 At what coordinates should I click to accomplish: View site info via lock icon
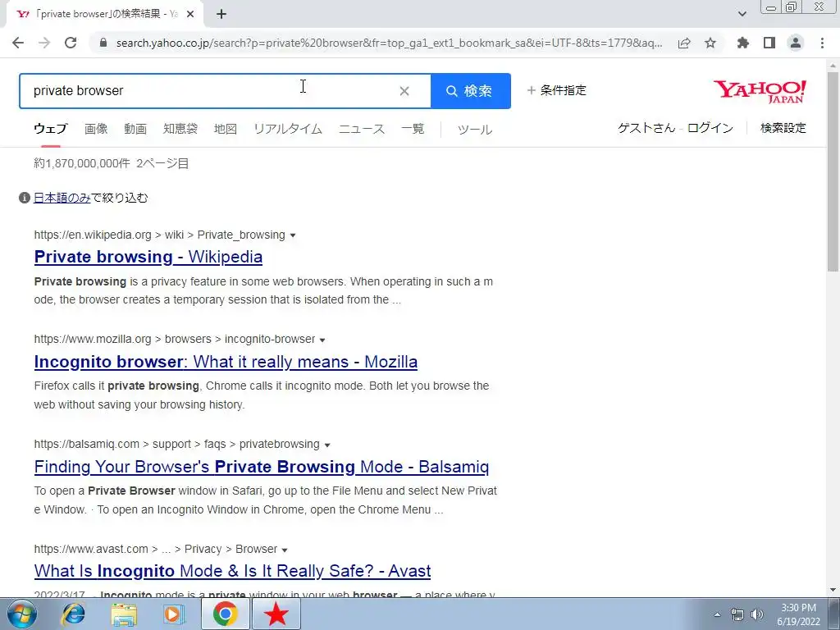[x=103, y=43]
